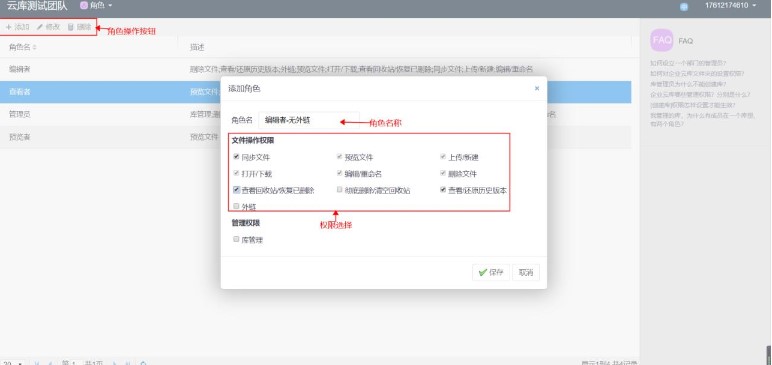Click the FAQ heading text
The height and width of the screenshot is (365, 772).
coord(685,41)
